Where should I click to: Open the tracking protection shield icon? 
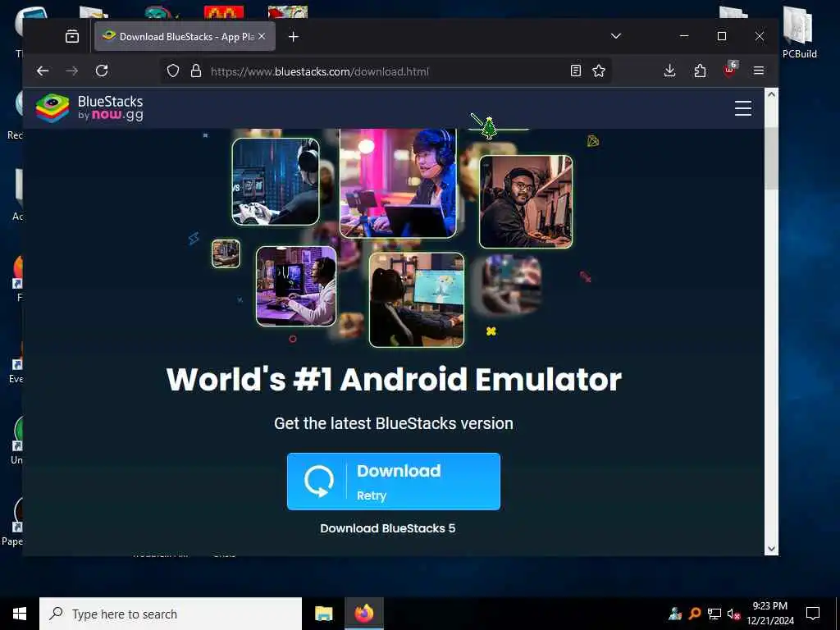(173, 71)
